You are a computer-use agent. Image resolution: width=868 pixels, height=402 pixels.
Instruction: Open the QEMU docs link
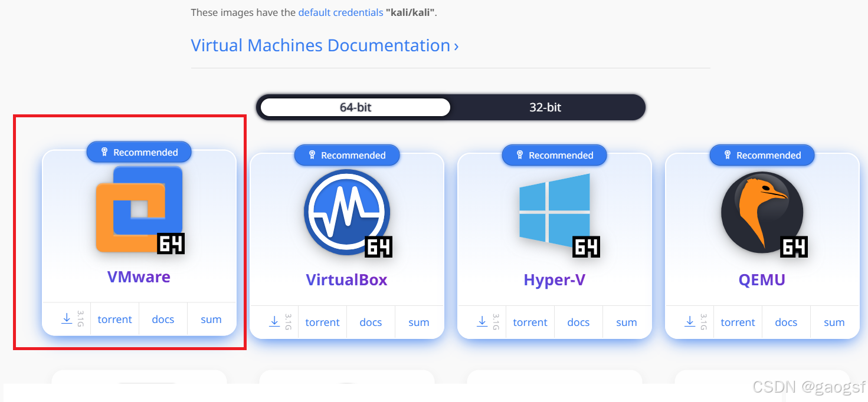(786, 322)
